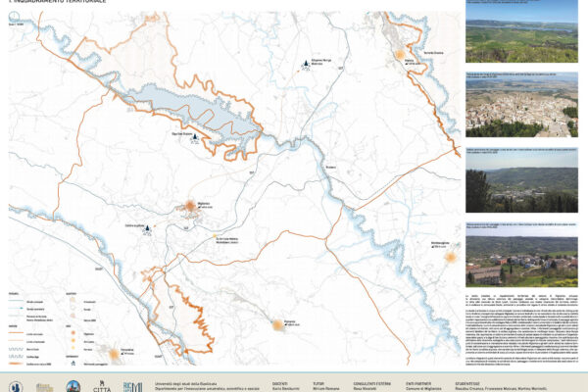588x392 pixels.
Task: Click the medium orange legend circle
Action: [73, 341]
